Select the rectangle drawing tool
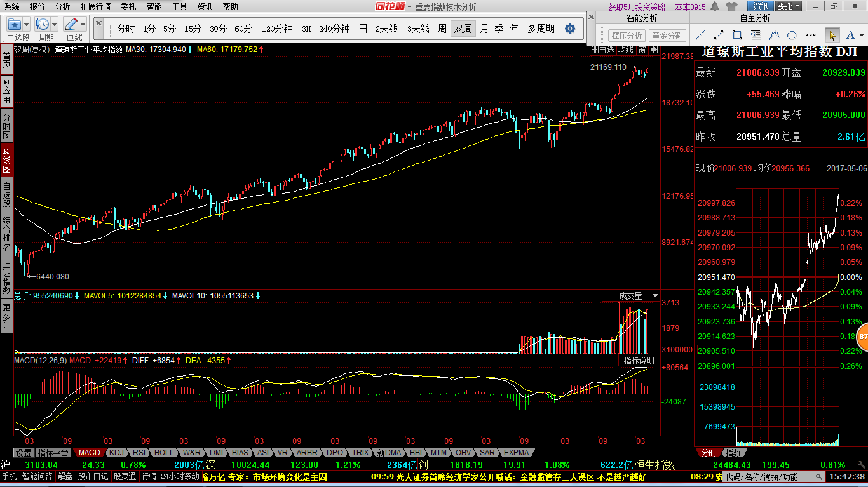This screenshot has height=487, width=868. coord(737,35)
